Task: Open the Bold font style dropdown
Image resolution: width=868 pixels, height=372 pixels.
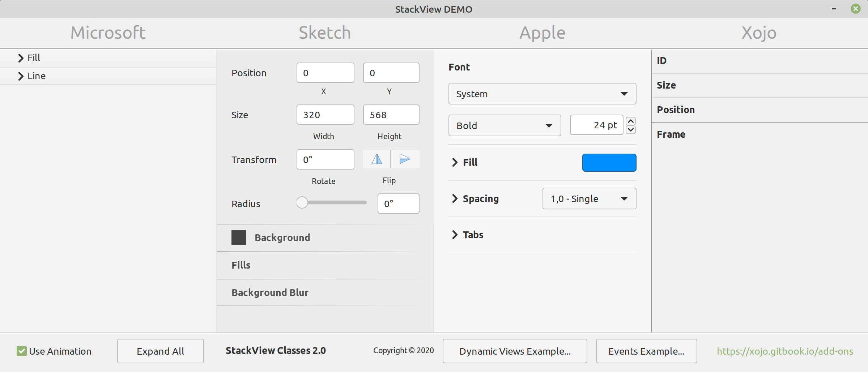Action: (505, 125)
